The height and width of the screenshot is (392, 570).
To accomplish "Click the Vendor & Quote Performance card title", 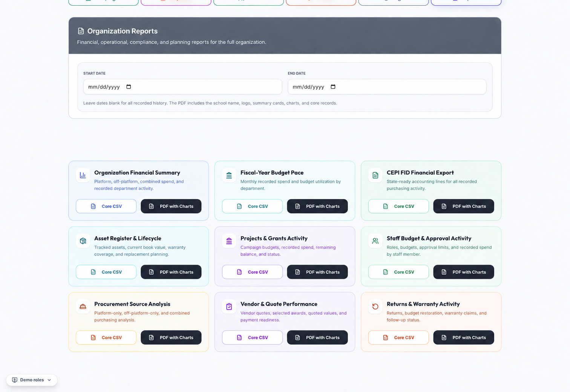I will click(279, 304).
